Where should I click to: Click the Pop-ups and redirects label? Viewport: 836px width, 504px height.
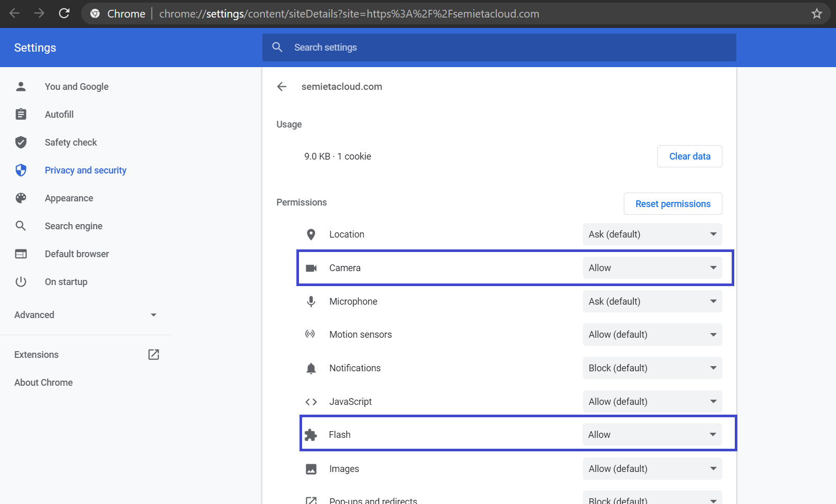coord(373,500)
